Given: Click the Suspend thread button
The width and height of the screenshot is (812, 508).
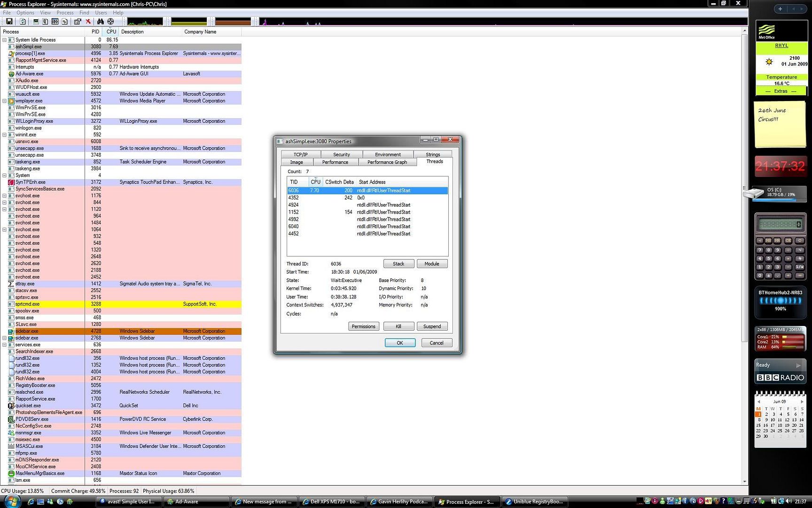Looking at the screenshot, I should [432, 326].
